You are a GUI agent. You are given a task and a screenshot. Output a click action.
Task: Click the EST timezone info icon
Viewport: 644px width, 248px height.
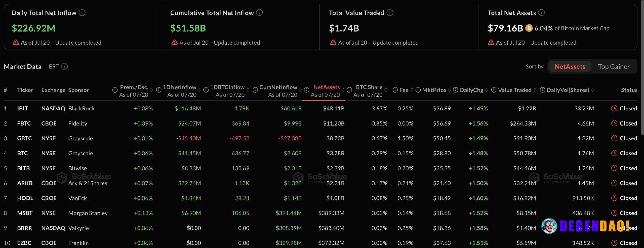pyautogui.click(x=64, y=66)
